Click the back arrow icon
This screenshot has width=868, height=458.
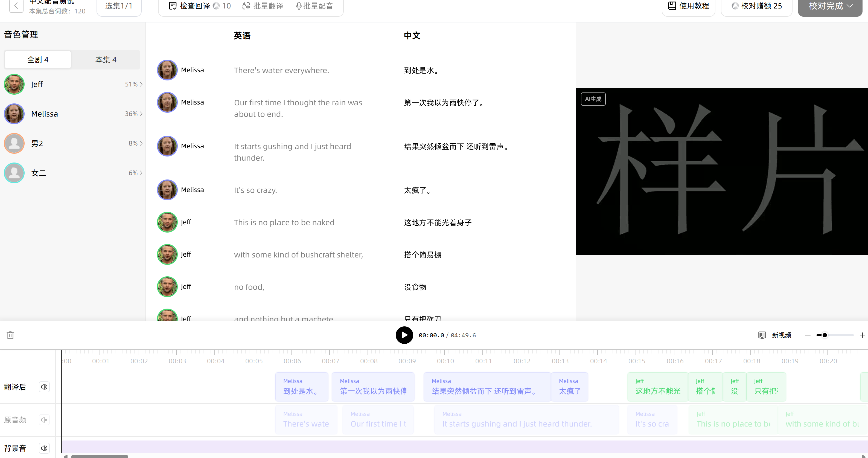click(16, 6)
